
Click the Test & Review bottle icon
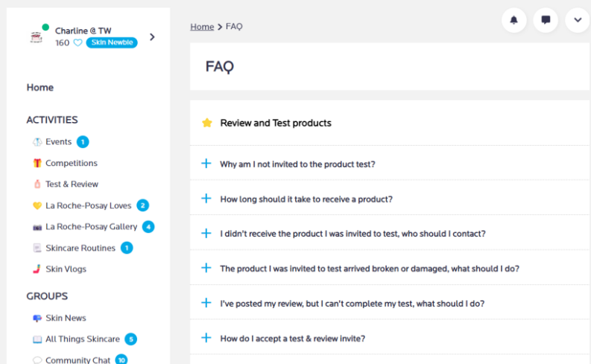pyautogui.click(x=37, y=184)
